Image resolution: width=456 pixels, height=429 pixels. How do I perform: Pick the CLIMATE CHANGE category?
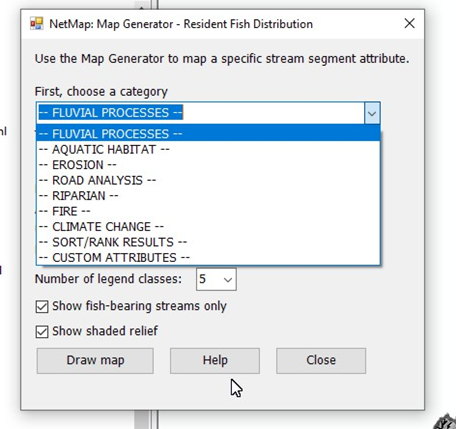point(208,227)
